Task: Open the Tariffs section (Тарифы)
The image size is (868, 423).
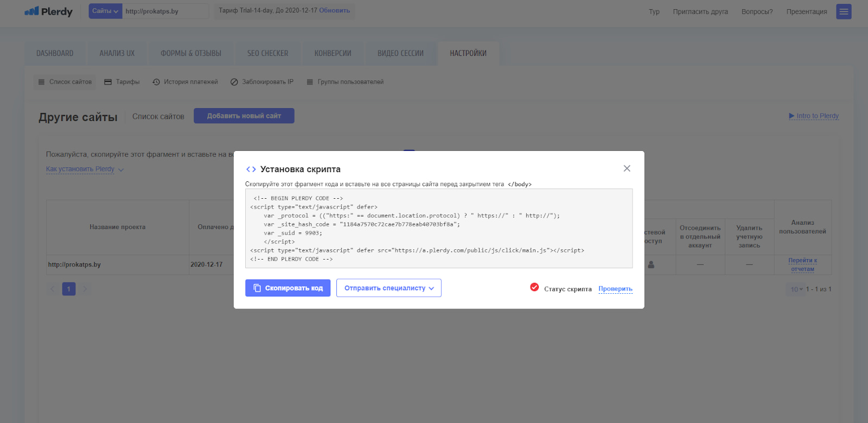Action: tap(122, 82)
